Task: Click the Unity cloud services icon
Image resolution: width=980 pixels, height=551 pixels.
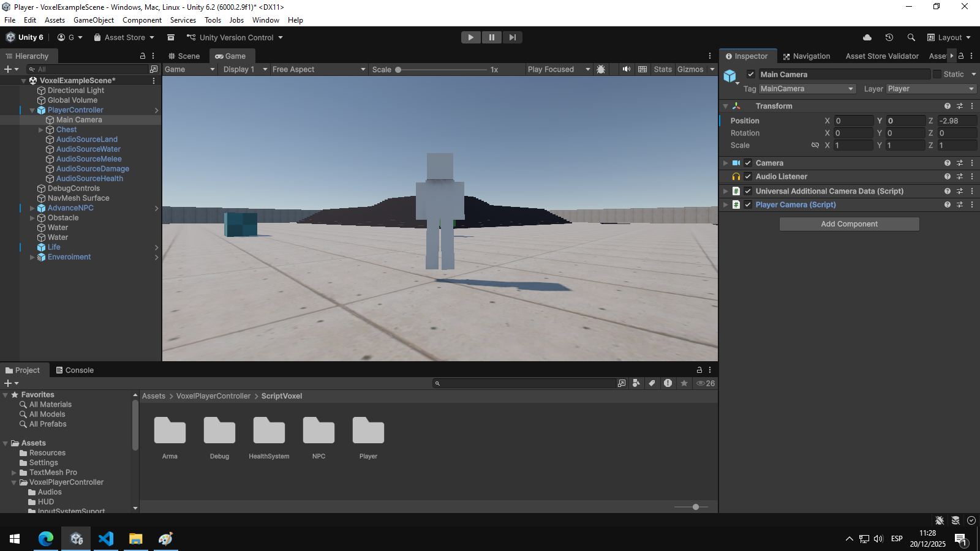Action: [x=867, y=37]
